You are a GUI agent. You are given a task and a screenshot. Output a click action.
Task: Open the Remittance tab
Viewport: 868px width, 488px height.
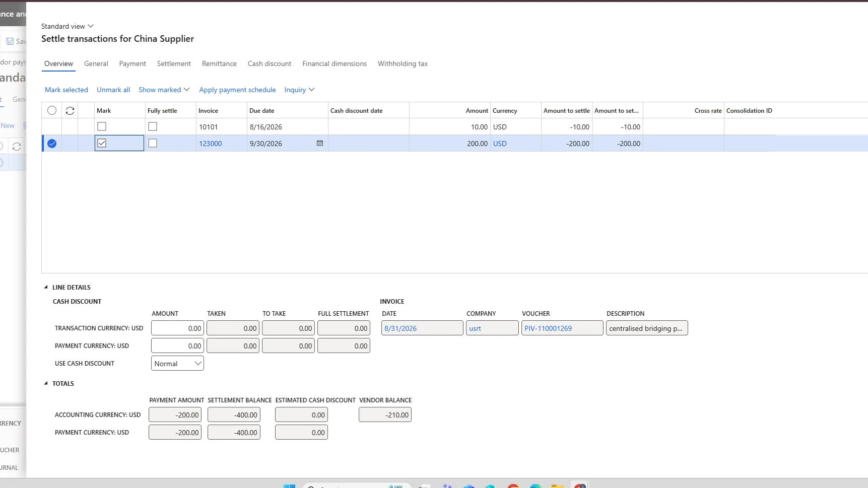pyautogui.click(x=219, y=64)
